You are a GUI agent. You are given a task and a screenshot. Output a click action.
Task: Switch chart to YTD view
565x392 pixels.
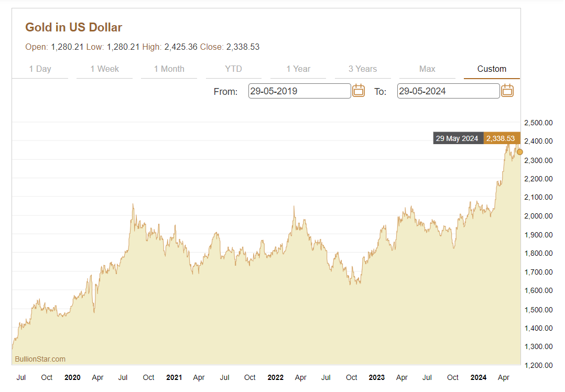coord(233,69)
